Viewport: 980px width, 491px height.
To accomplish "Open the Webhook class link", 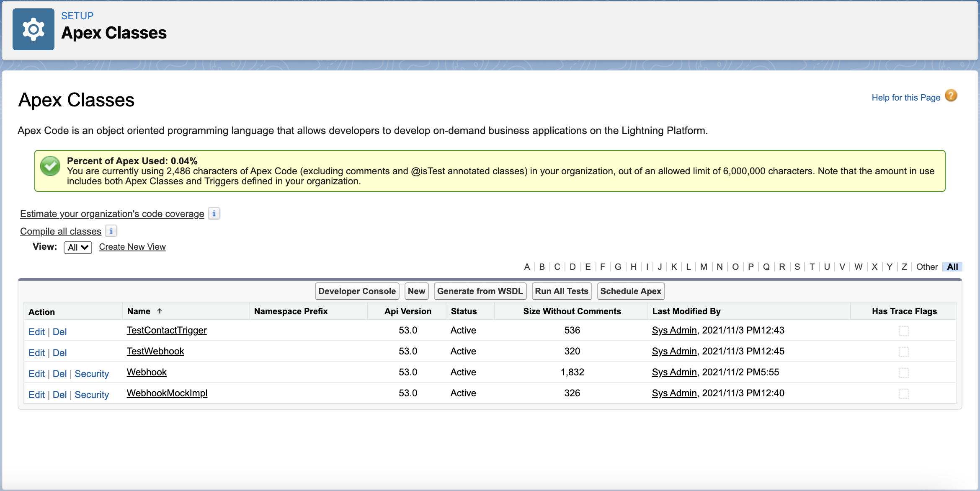I will (147, 372).
